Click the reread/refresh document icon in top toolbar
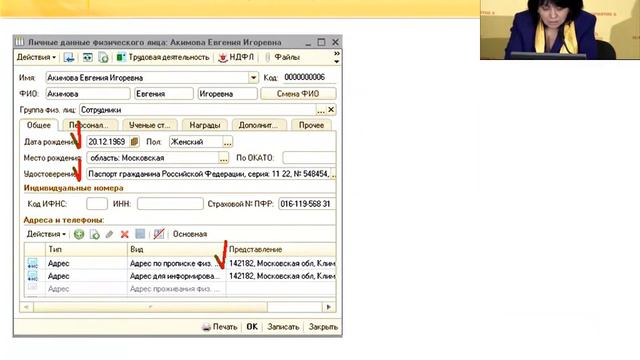640x360 pixels. tap(103, 58)
